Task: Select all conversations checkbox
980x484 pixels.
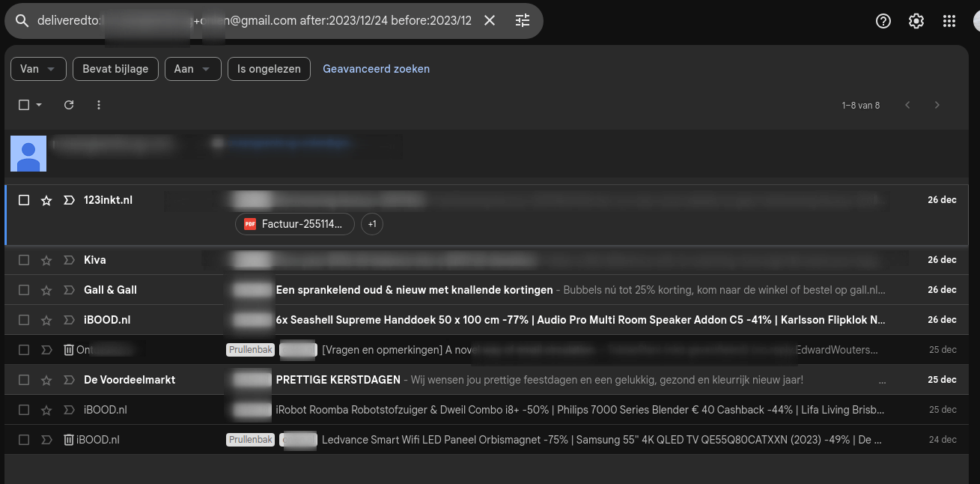Action: click(23, 105)
